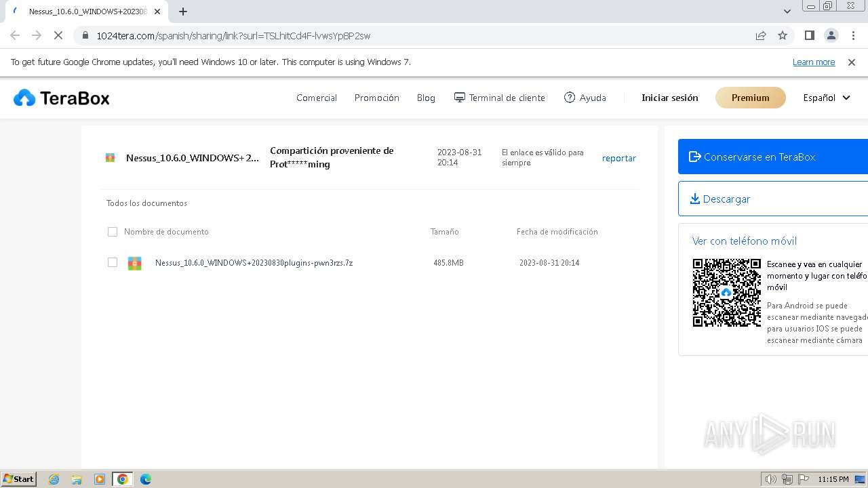The height and width of the screenshot is (488, 868).
Task: Bookmark this tab with the star
Action: (783, 36)
